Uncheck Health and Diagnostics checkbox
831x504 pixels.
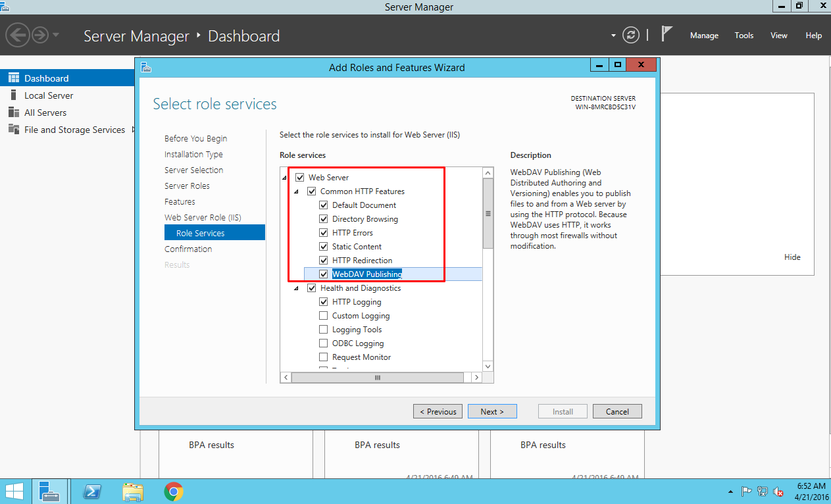[x=312, y=288]
